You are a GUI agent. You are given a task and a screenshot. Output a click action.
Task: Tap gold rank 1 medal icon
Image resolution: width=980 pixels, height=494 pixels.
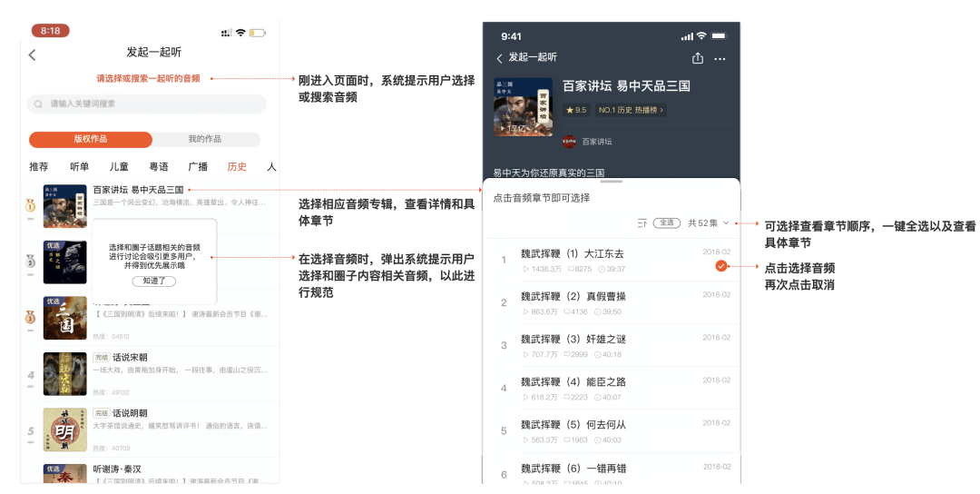click(x=30, y=205)
